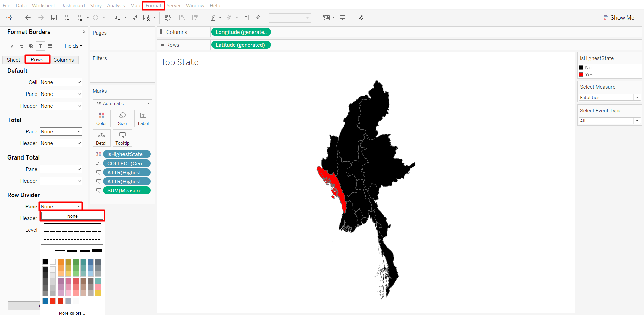644x315 pixels.
Task: Close the Format Borders pane
Action: coord(84,32)
